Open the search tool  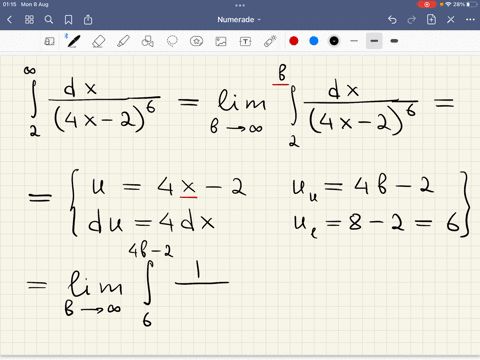(49, 20)
